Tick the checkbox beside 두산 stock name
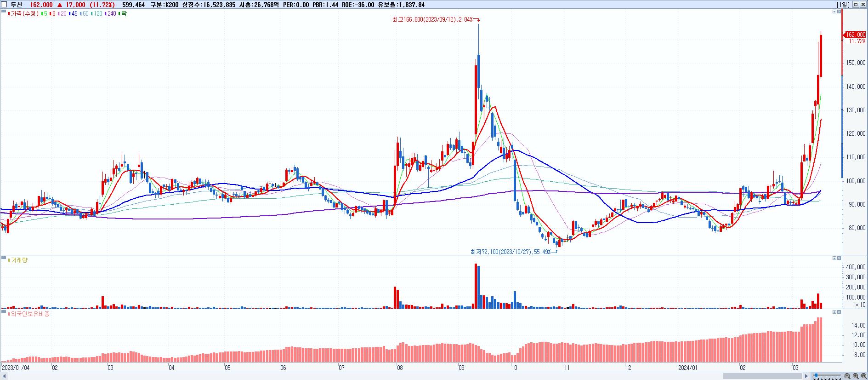Viewport: 868px width, 380px height. [4, 5]
